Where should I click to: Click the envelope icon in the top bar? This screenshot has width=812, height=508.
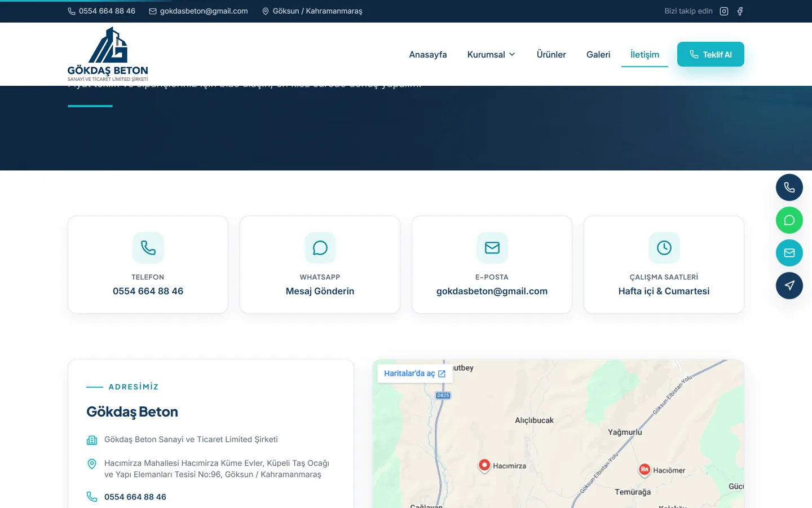tap(153, 11)
